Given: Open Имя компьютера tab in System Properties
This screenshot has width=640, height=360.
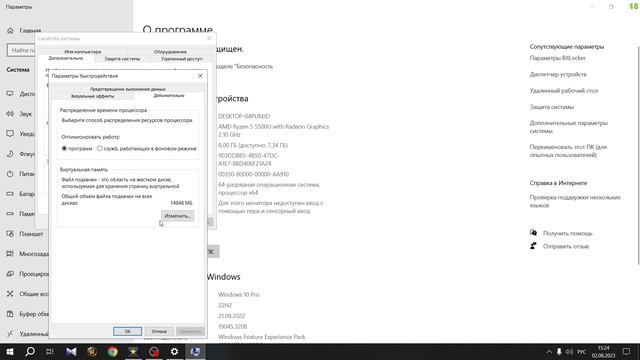Looking at the screenshot, I should coord(82,52).
